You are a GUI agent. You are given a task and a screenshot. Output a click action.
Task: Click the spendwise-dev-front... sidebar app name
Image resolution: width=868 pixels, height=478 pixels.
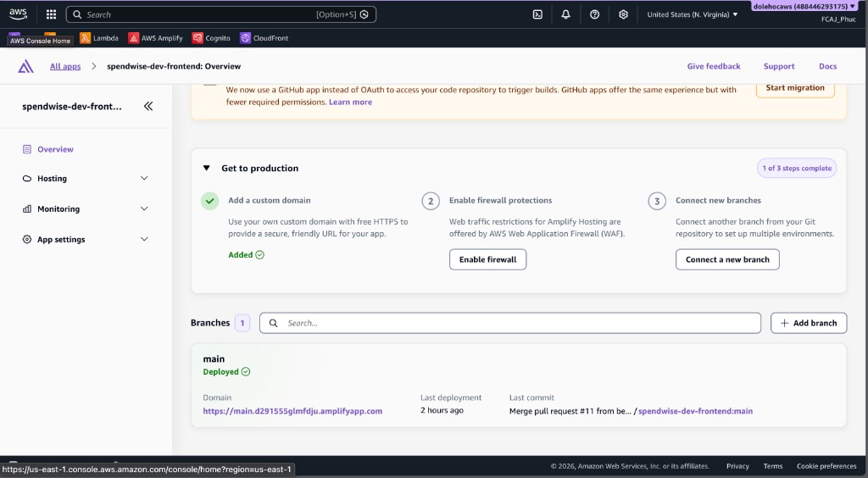72,106
